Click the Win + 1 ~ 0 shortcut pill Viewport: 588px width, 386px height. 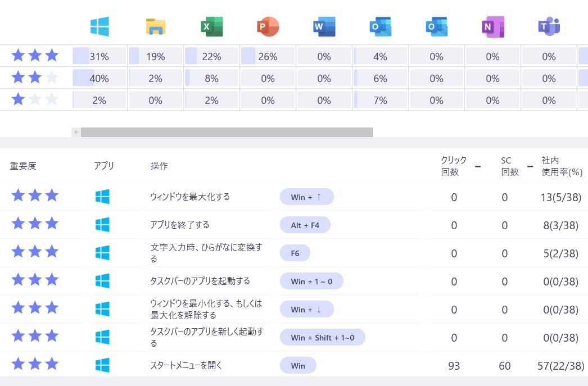click(311, 281)
